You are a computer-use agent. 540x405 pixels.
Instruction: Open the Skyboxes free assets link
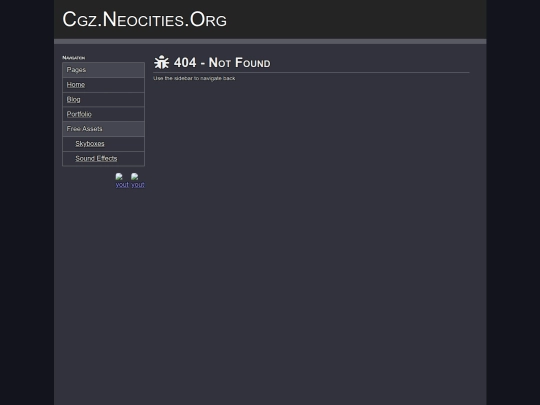click(x=90, y=144)
